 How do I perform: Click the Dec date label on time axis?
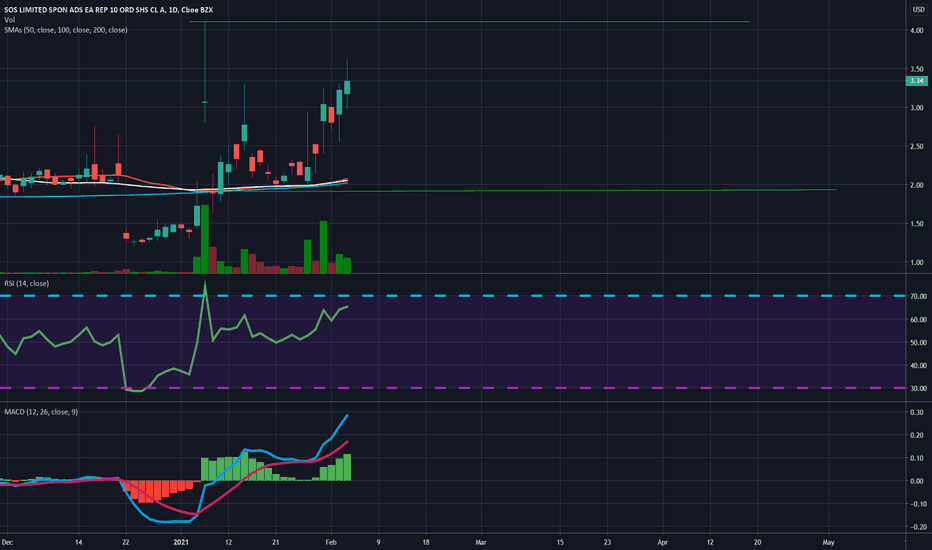tap(7, 542)
